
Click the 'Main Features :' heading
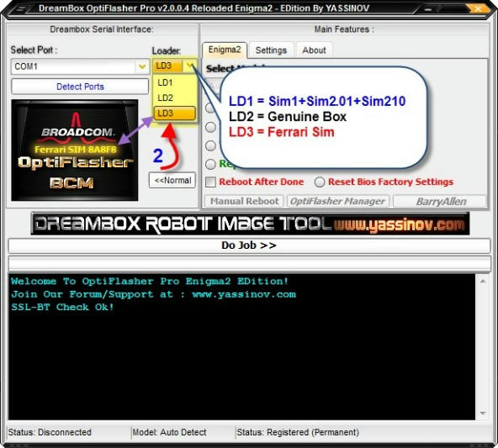point(344,29)
